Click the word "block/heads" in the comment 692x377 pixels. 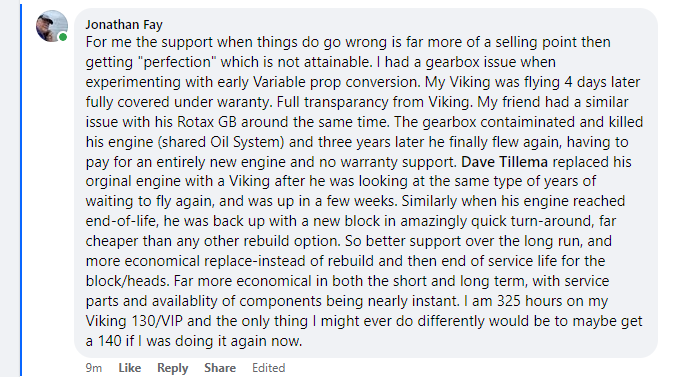coord(127,281)
